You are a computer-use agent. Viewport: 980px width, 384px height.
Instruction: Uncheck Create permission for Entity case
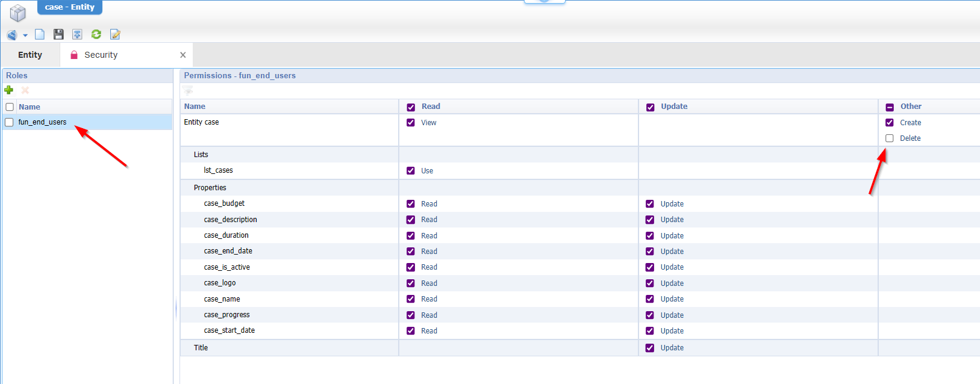(890, 123)
